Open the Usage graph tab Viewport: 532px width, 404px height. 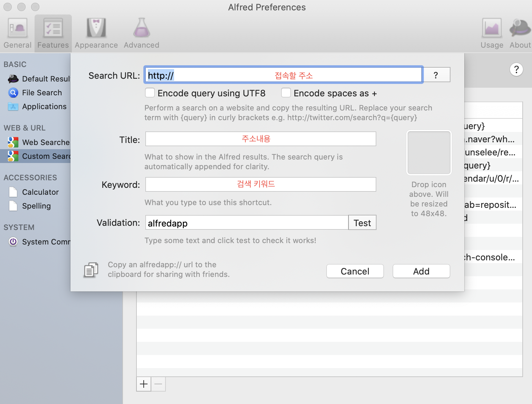pyautogui.click(x=492, y=33)
